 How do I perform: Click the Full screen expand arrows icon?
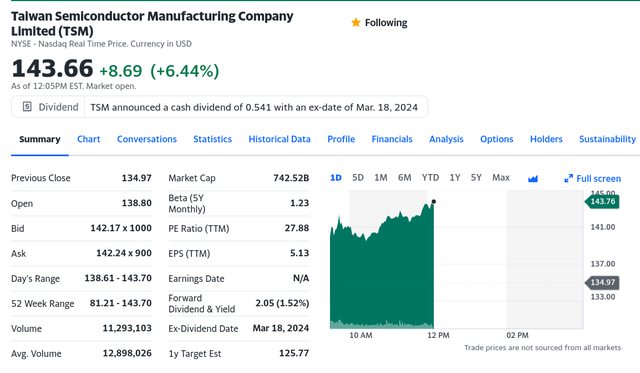pos(568,179)
